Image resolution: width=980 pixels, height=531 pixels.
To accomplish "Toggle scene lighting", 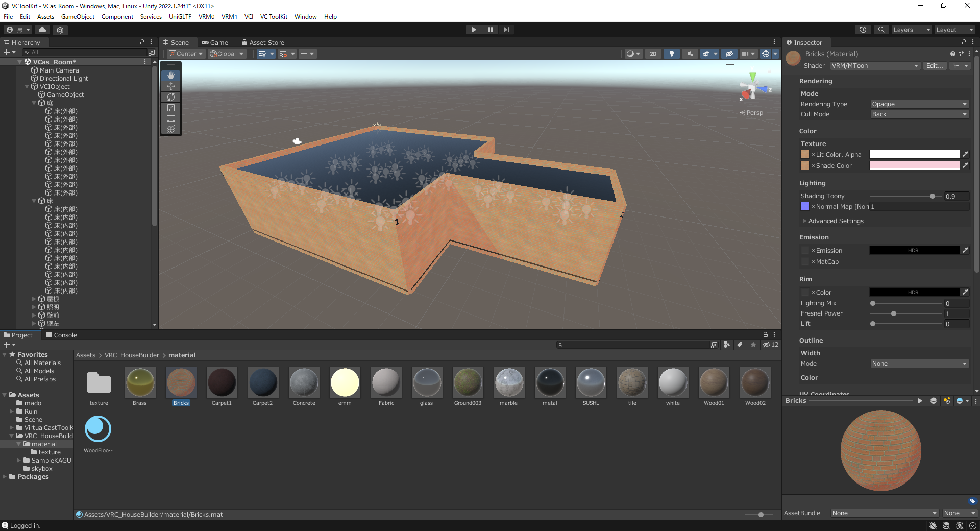I will click(x=671, y=54).
